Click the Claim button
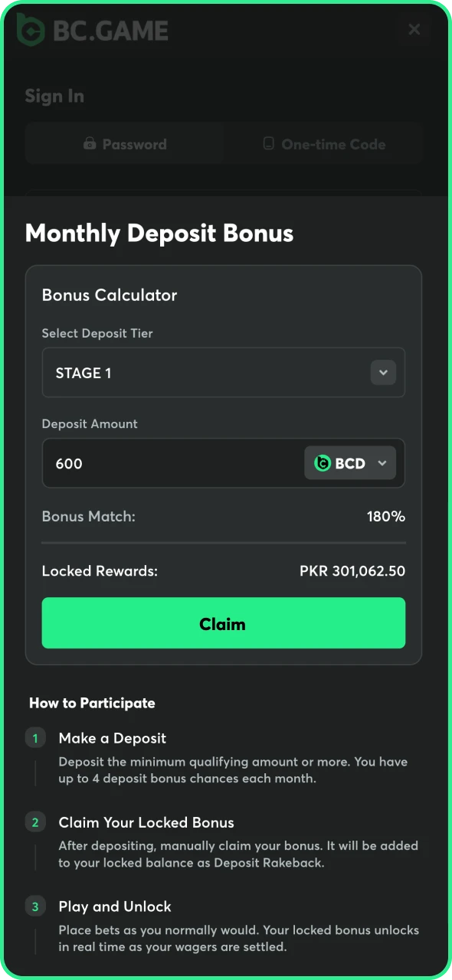Image resolution: width=452 pixels, height=980 pixels. tap(223, 622)
